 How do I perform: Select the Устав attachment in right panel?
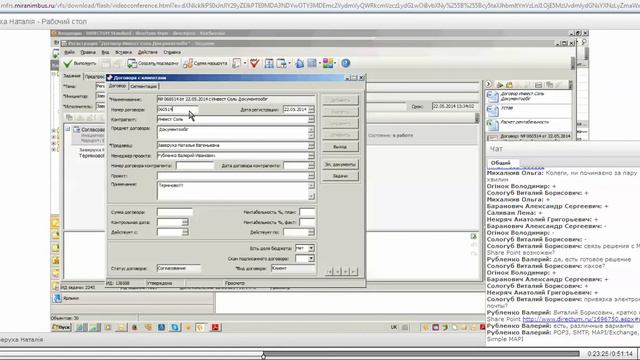(528, 110)
